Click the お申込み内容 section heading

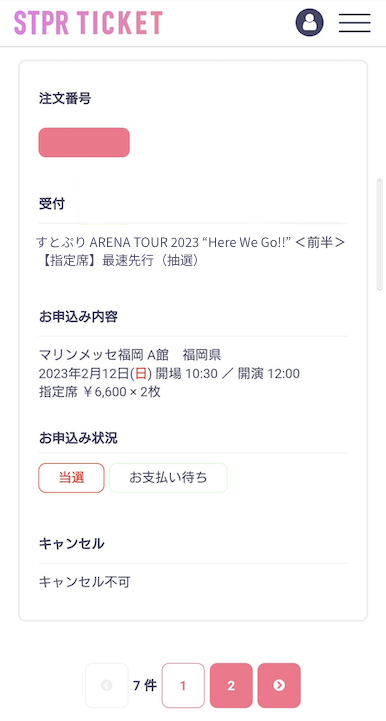78,317
